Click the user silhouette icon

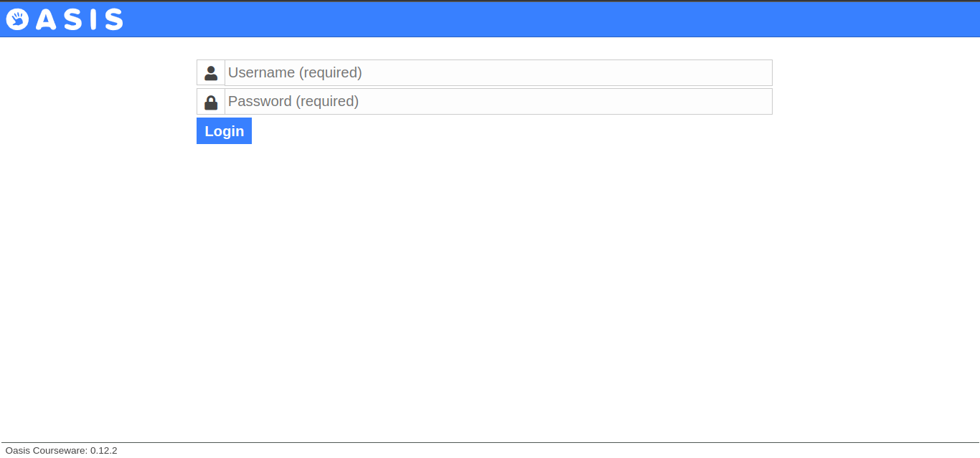211,73
